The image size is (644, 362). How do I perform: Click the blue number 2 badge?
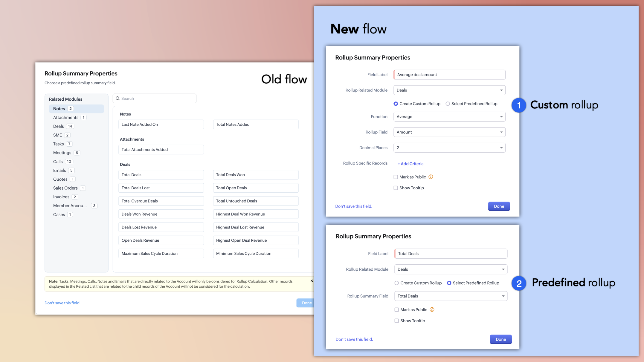tap(519, 283)
